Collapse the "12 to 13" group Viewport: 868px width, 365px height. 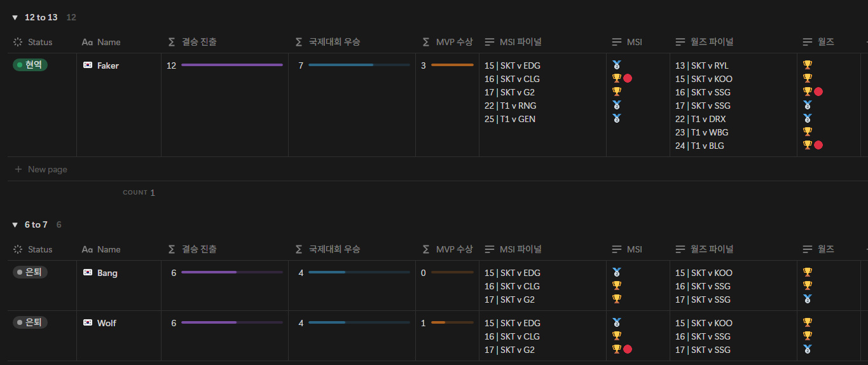tap(15, 18)
